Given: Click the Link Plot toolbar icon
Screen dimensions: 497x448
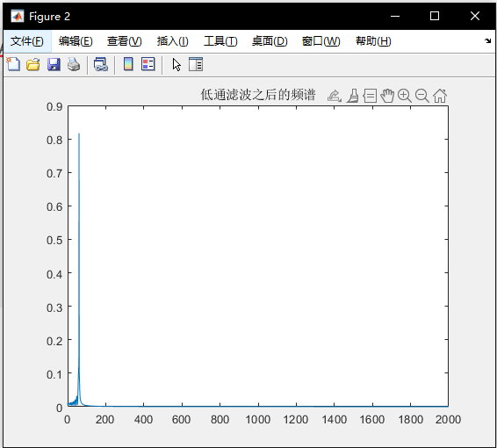Looking at the screenshot, I should coord(101,64).
